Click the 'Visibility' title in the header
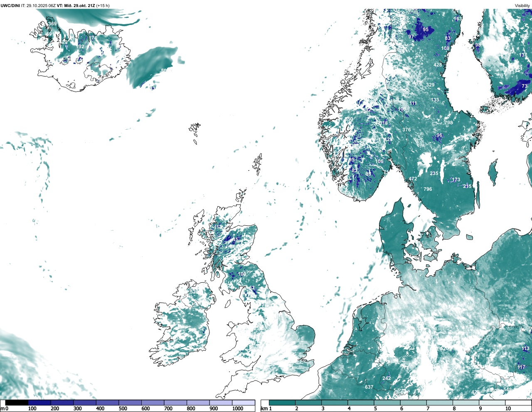The width and height of the screenshot is (532, 412). [522, 5]
